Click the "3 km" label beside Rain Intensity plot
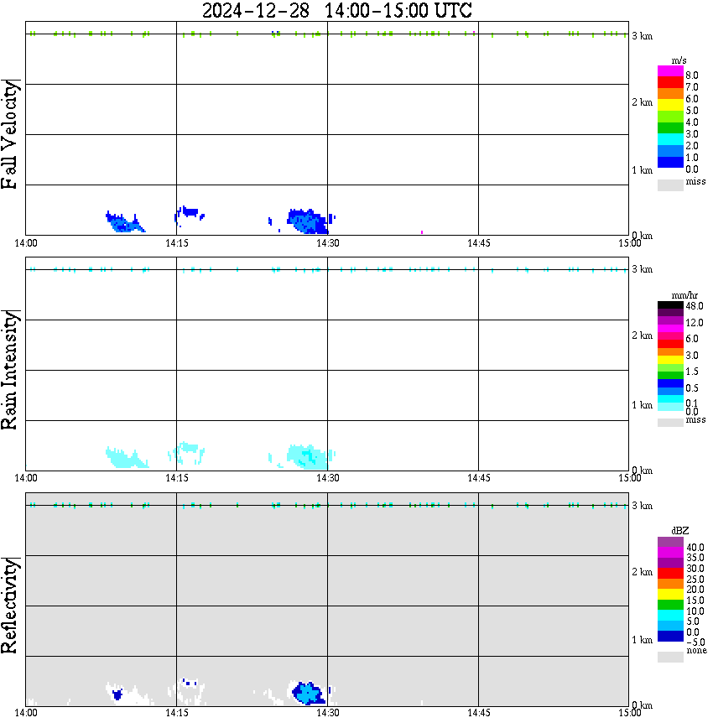Image resolution: width=713 pixels, height=728 pixels. 642,269
